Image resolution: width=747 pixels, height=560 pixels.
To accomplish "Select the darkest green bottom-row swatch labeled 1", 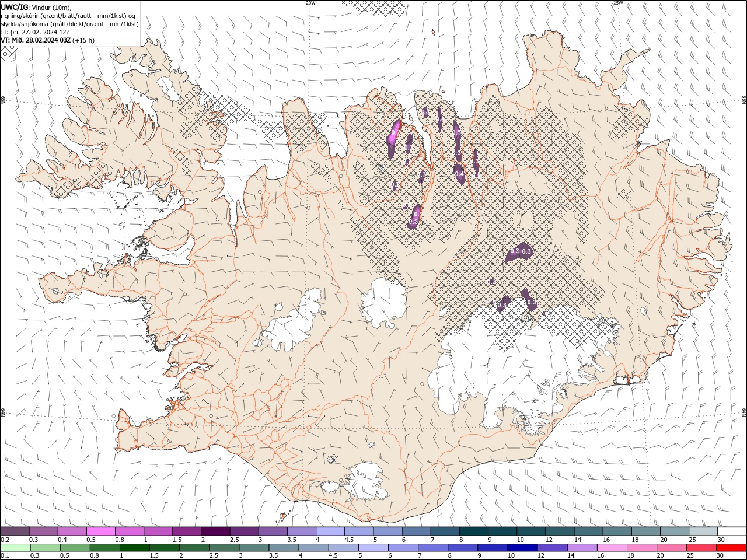I will [x=135, y=548].
